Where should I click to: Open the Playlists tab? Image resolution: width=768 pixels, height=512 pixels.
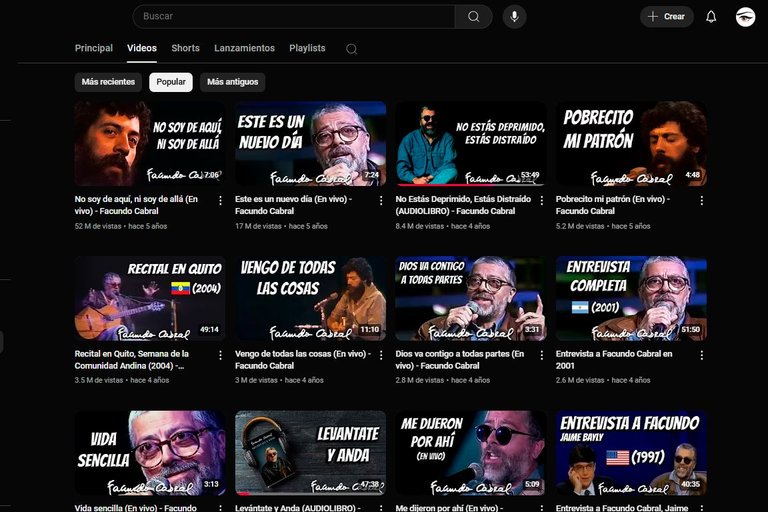point(307,48)
